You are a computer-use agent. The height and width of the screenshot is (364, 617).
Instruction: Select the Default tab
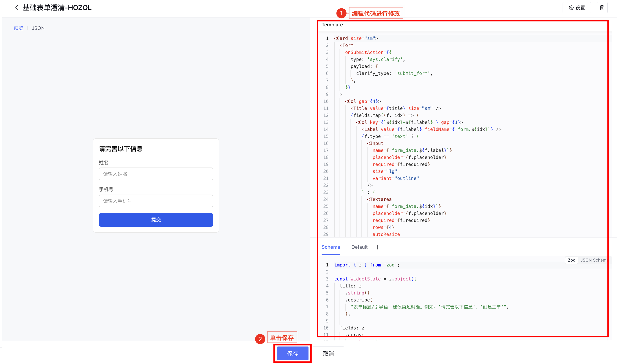(x=359, y=247)
